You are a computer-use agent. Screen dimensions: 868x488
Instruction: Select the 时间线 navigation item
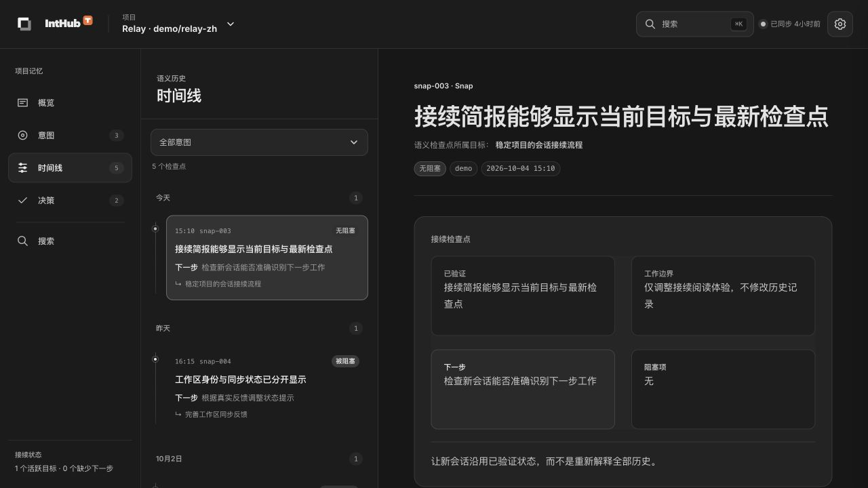tap(70, 168)
